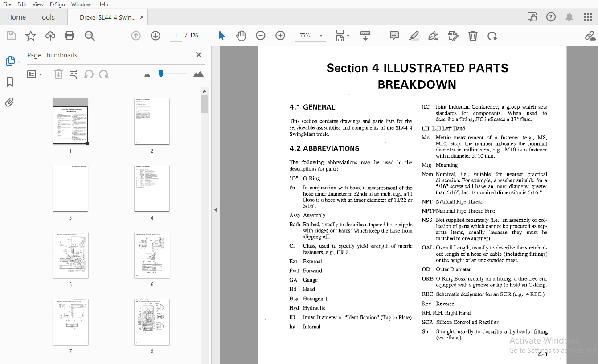Zoom in with the plus button
The width and height of the screenshot is (598, 364).
[x=280, y=36]
